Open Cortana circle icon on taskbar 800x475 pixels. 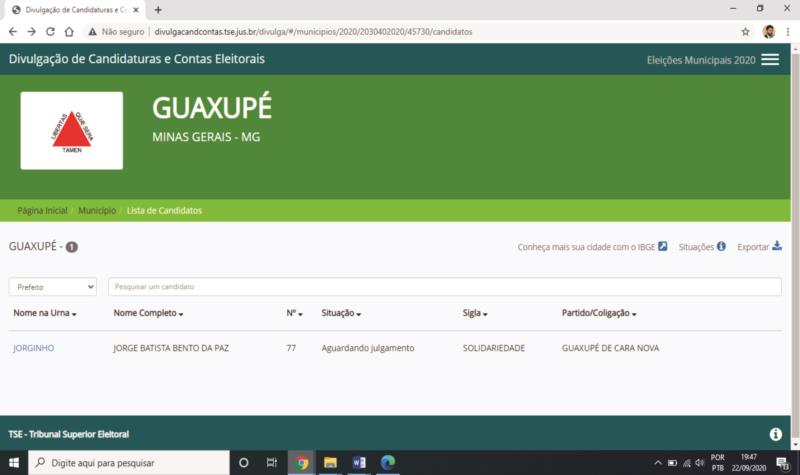244,463
